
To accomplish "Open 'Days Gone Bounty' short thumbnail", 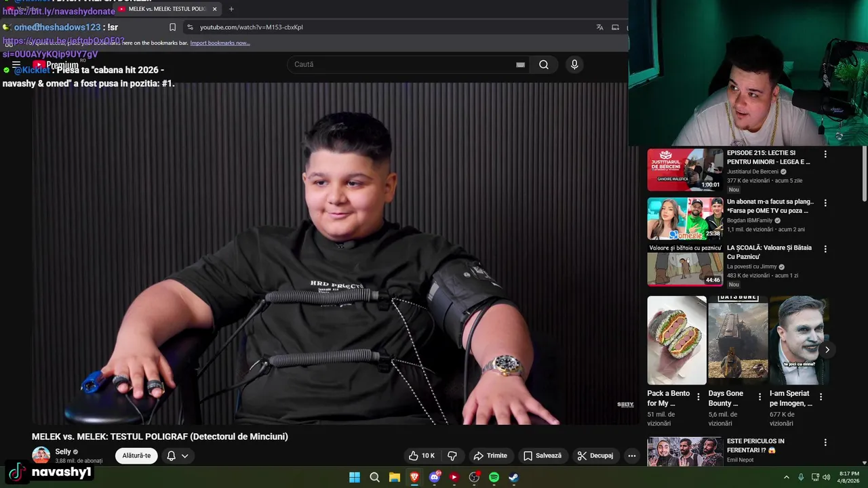I will (738, 340).
